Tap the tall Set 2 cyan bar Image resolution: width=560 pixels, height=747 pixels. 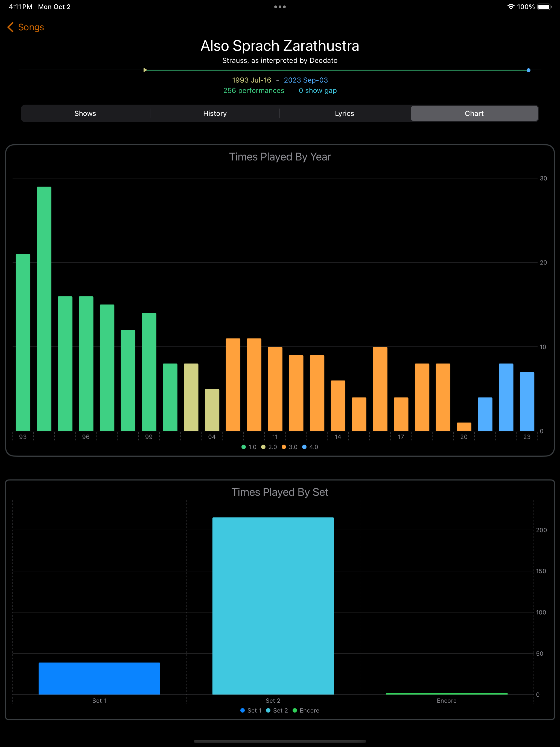point(273,606)
